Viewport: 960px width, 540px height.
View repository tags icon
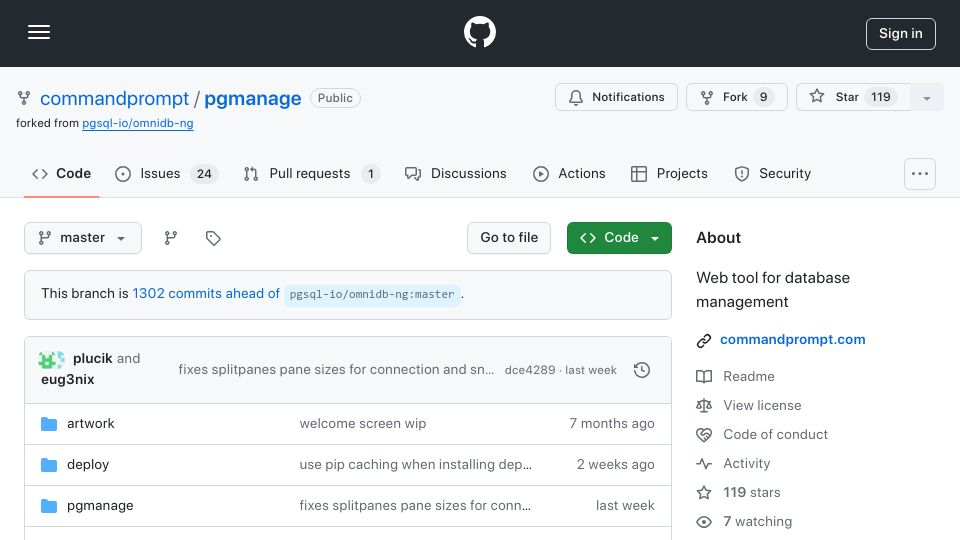click(213, 238)
